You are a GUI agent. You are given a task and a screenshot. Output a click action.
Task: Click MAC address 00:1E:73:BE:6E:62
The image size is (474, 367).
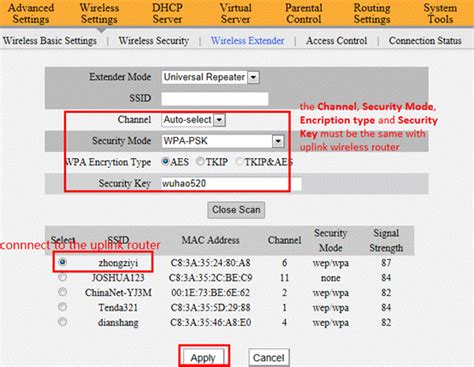coord(210,293)
